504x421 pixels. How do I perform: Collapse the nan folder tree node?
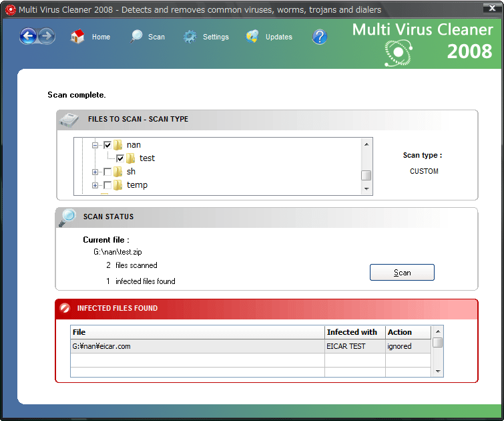coord(95,145)
